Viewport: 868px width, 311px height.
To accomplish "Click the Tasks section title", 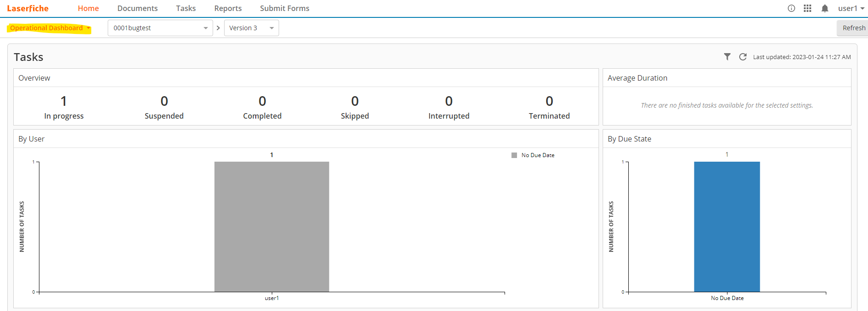I will tap(28, 57).
